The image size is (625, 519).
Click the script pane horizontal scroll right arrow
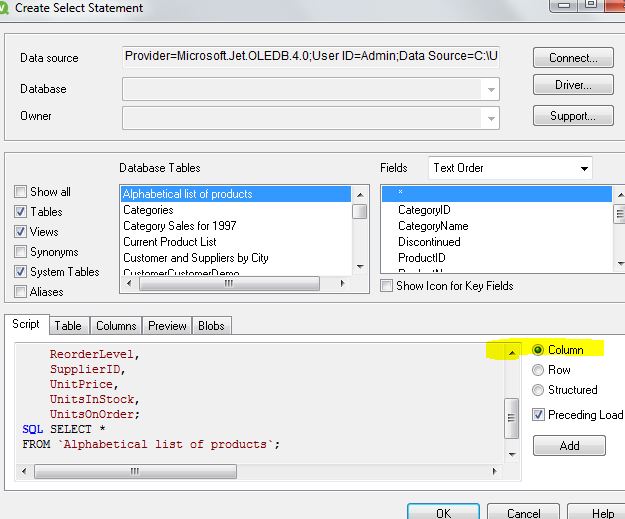click(x=495, y=472)
